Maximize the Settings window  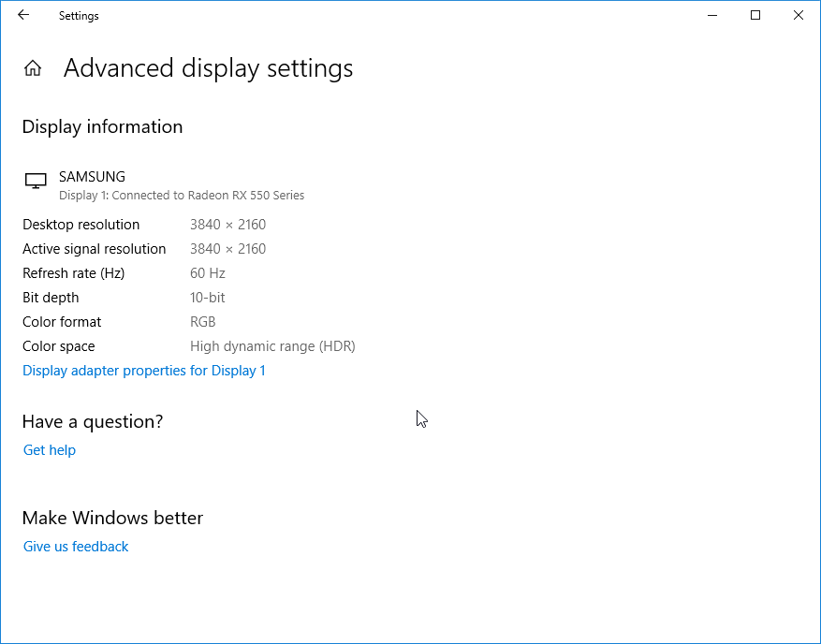pos(755,15)
